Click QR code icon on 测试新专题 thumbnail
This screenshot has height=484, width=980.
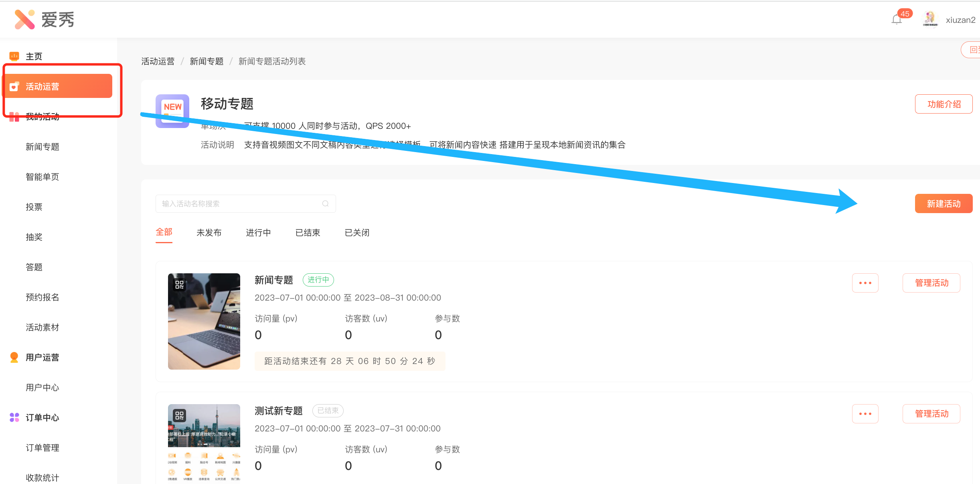point(179,415)
